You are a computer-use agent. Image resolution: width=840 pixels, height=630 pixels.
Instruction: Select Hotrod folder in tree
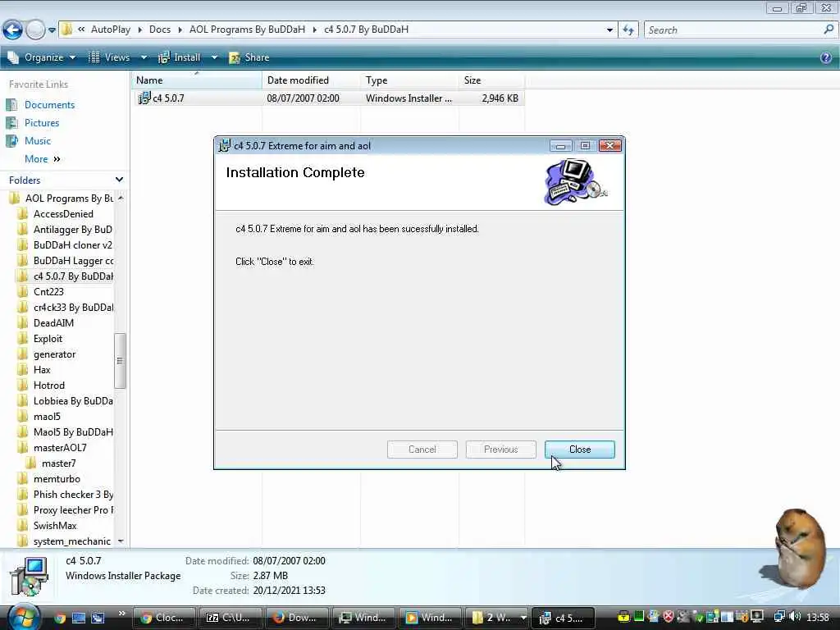point(48,386)
